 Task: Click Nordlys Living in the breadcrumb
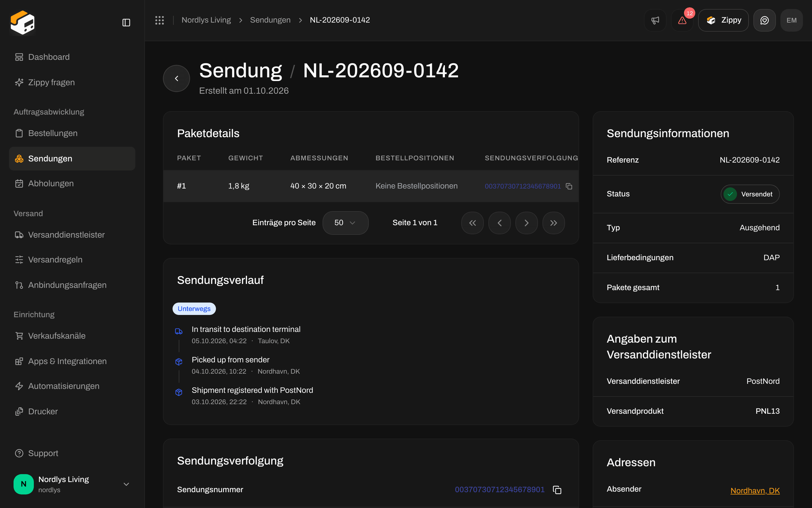[x=206, y=20]
